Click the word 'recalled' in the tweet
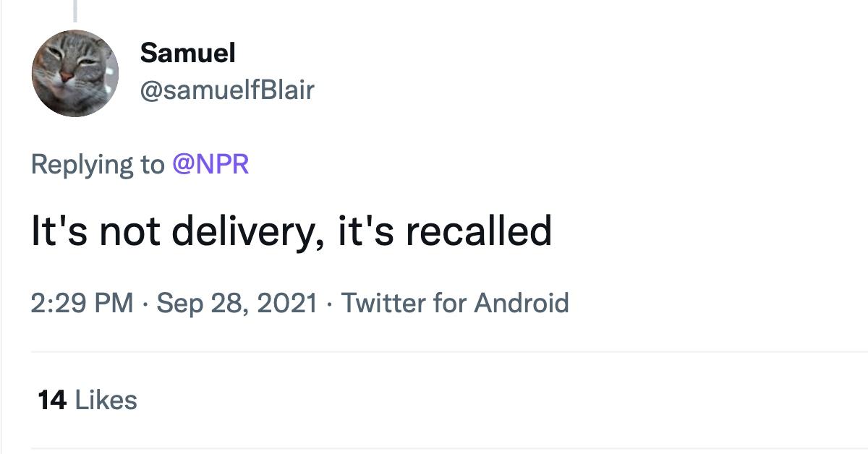868x454 pixels. click(x=480, y=231)
